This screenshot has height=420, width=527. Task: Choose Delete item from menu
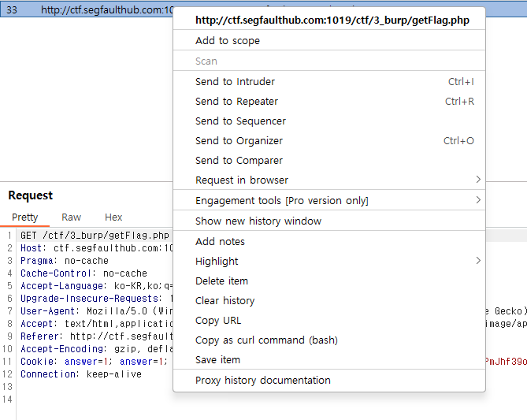tap(221, 281)
